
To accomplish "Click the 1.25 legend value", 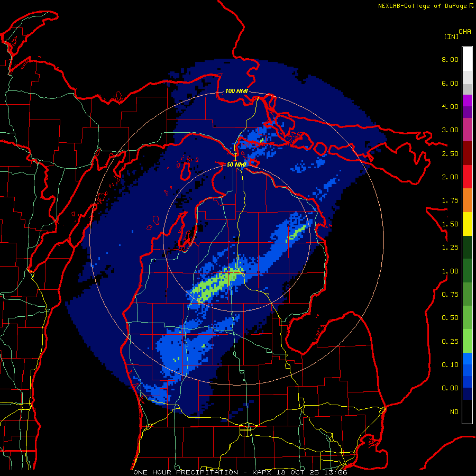I will (450, 248).
